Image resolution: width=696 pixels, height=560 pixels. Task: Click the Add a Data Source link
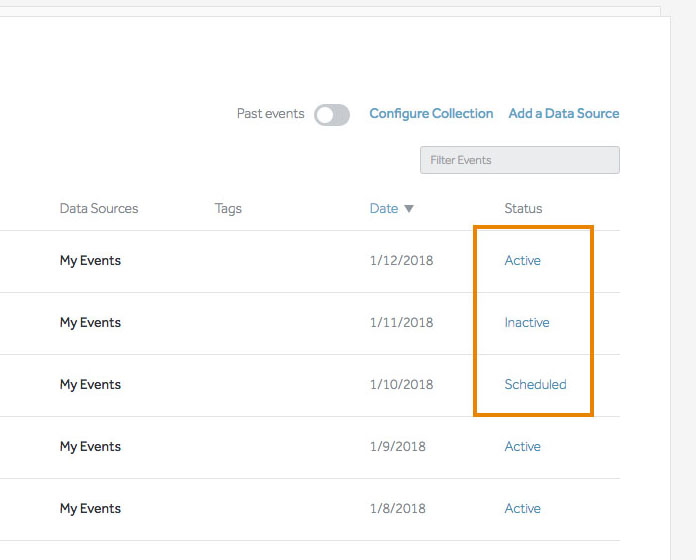pos(564,114)
